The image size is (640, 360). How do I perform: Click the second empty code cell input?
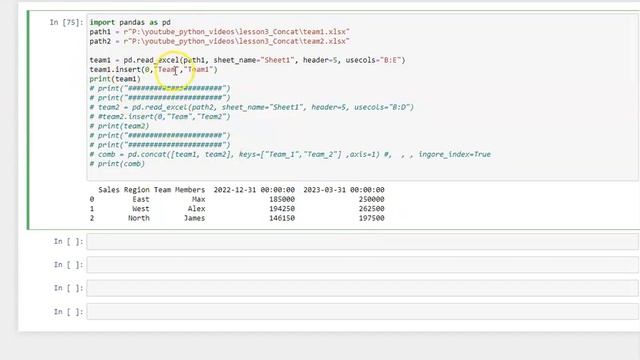pyautogui.click(x=362, y=264)
